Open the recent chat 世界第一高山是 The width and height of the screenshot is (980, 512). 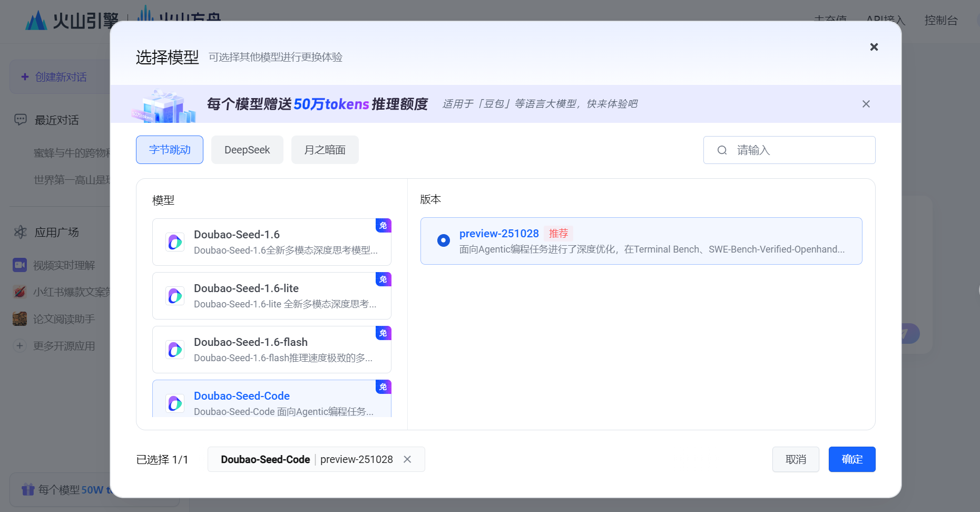72,180
